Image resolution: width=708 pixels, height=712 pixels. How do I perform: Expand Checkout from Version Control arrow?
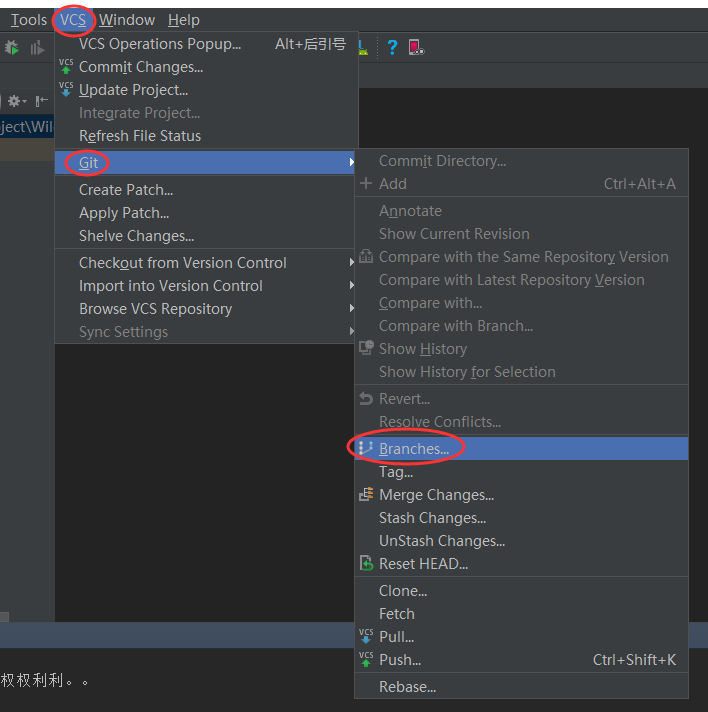click(x=351, y=262)
